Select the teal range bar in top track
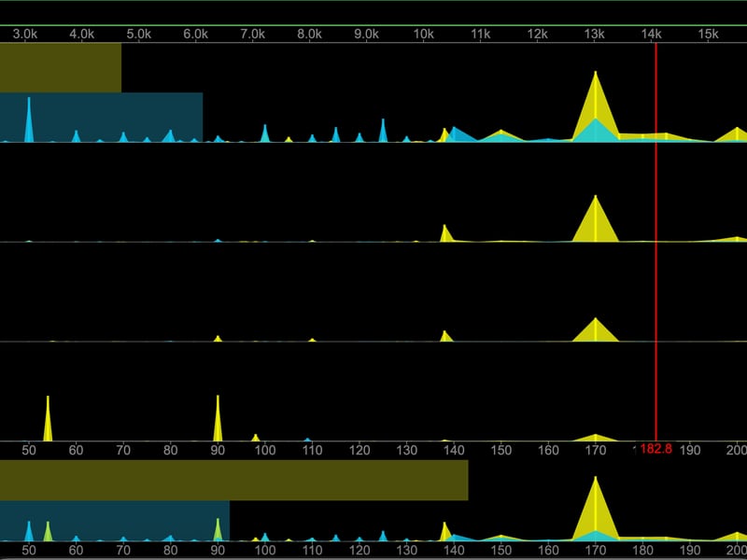Viewport: 747px width, 560px height. tap(101, 117)
